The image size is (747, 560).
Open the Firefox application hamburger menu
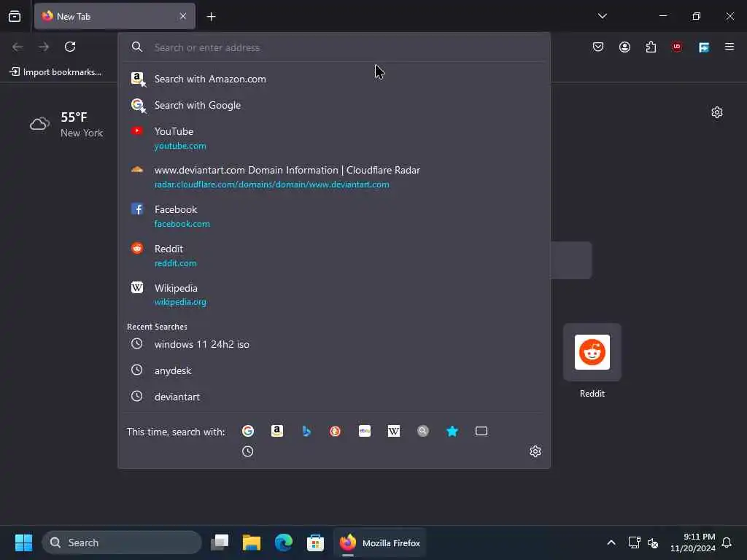tap(729, 47)
